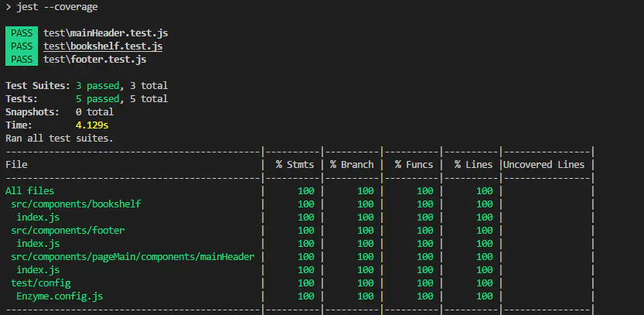Click the 'All files' row label

[29, 191]
